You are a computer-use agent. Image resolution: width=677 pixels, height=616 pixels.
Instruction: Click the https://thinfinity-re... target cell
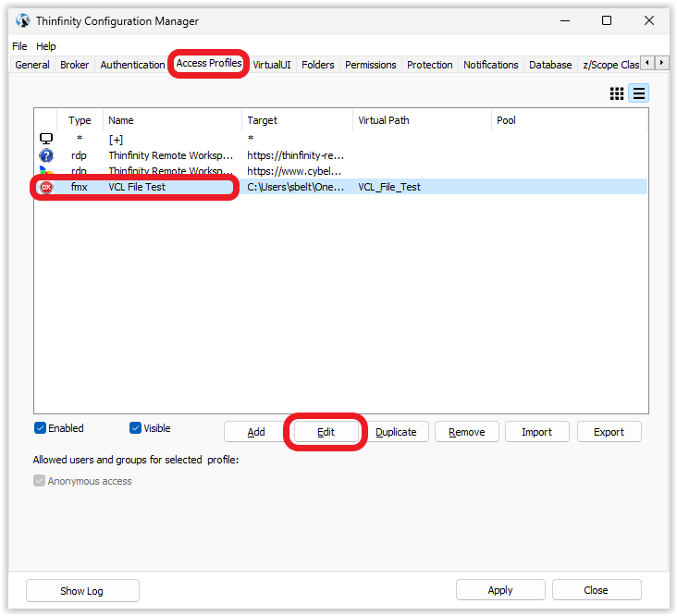click(x=296, y=155)
